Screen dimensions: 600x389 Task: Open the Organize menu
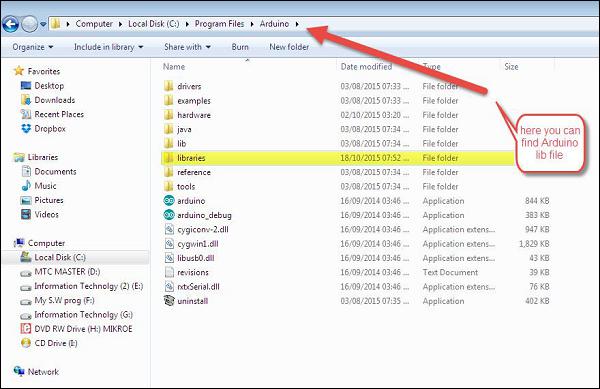click(33, 47)
